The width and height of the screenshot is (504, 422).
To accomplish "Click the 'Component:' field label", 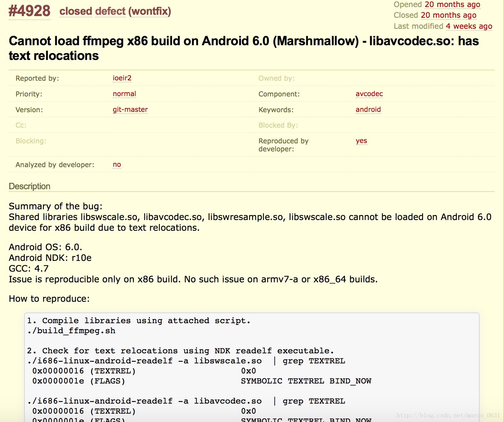I will [x=279, y=94].
